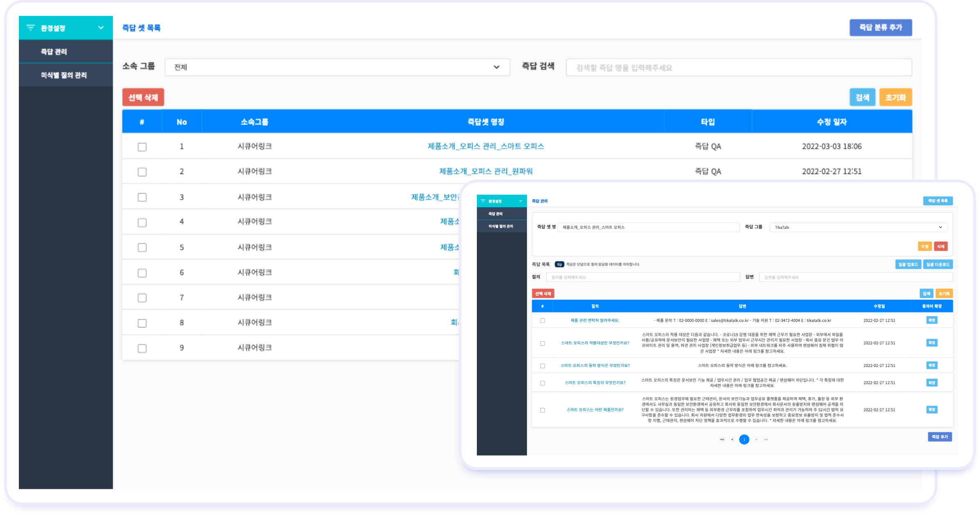The height and width of the screenshot is (515, 980).
Task: Click 확장 button for '제품 관련 연락처 알려주세요.' row
Action: coord(932,320)
